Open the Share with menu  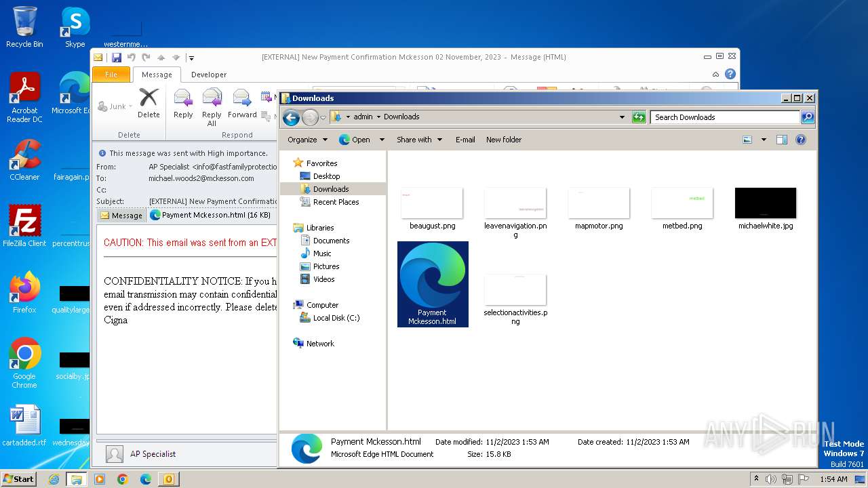(x=419, y=140)
